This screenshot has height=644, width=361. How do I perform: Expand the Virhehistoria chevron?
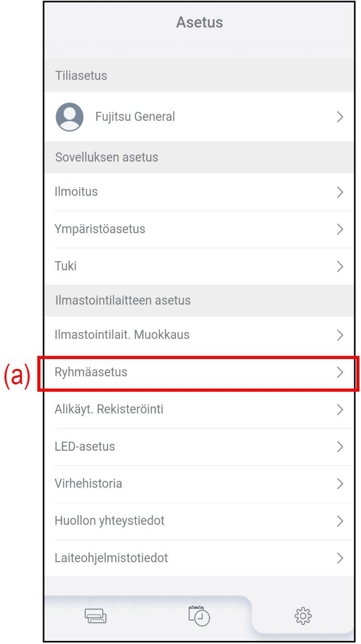click(x=340, y=484)
